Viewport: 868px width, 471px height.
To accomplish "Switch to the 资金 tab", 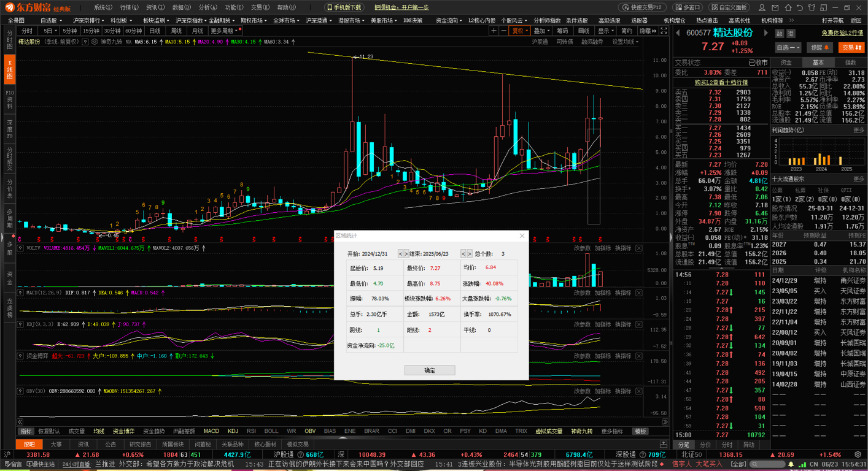I will coord(786,63).
